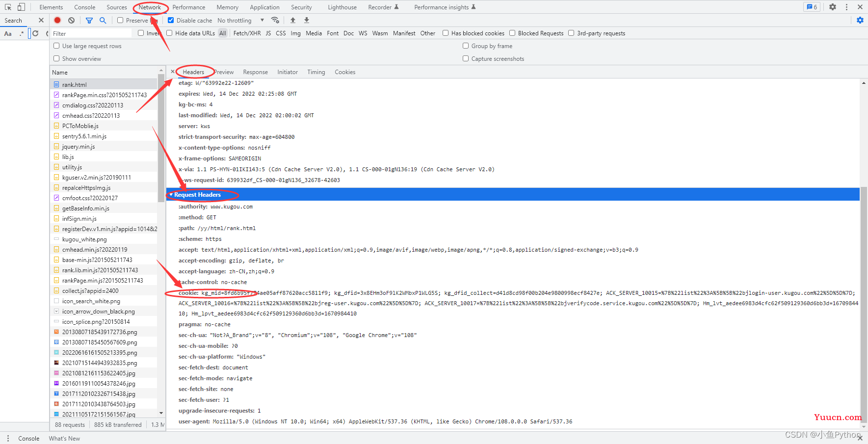Click headers pane vertical scrollbar

point(864,304)
